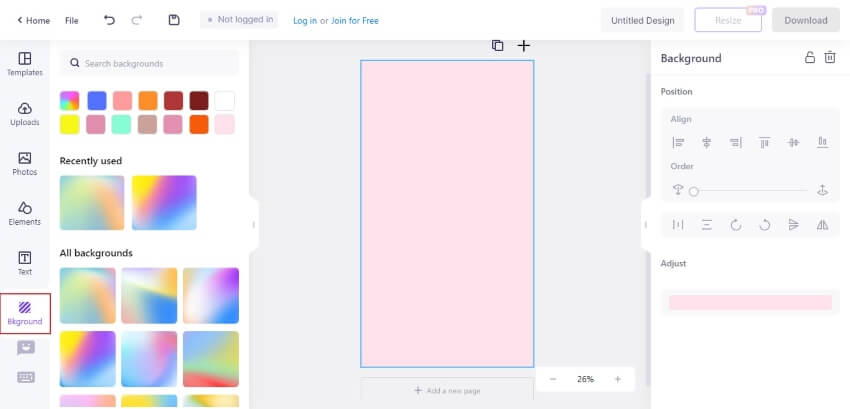Open the File menu
The height and width of the screenshot is (409, 850).
pyautogui.click(x=72, y=21)
